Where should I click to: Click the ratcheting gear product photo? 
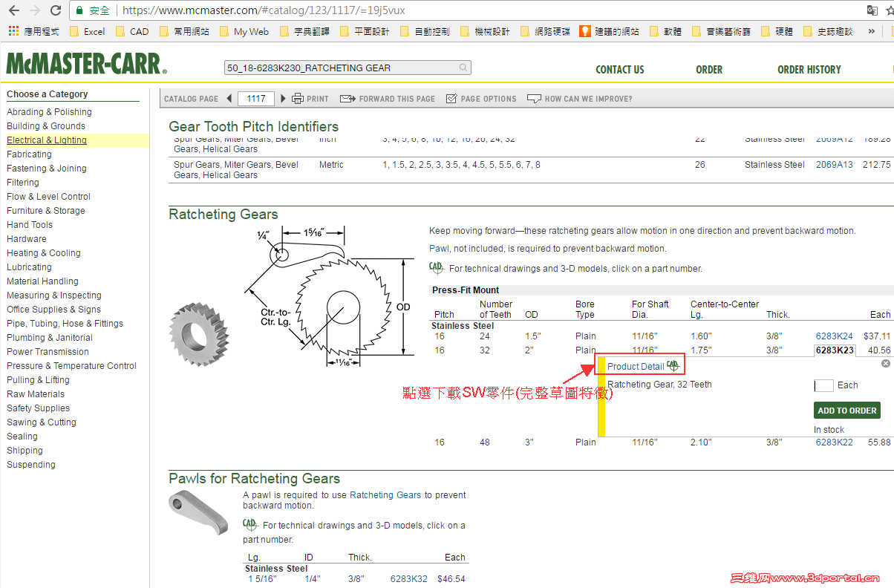point(199,333)
